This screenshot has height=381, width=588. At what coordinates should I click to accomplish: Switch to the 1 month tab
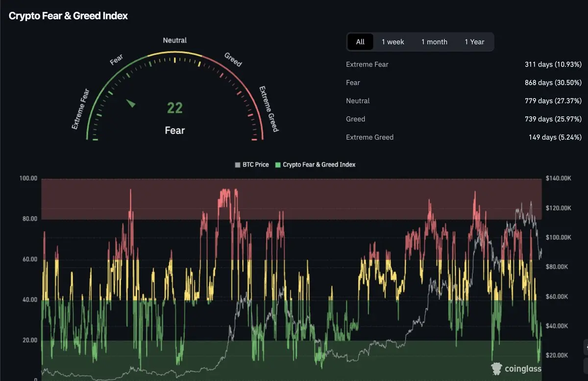click(434, 42)
